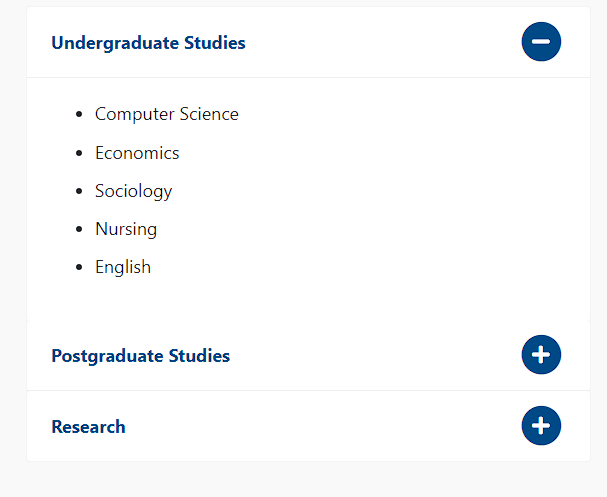The height and width of the screenshot is (497, 607).
Task: Click the word Studies in Postgraduate Studies
Action: (199, 356)
